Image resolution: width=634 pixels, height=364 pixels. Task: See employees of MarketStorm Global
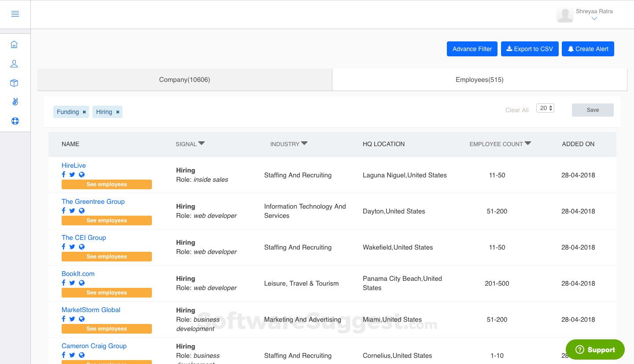pyautogui.click(x=107, y=328)
